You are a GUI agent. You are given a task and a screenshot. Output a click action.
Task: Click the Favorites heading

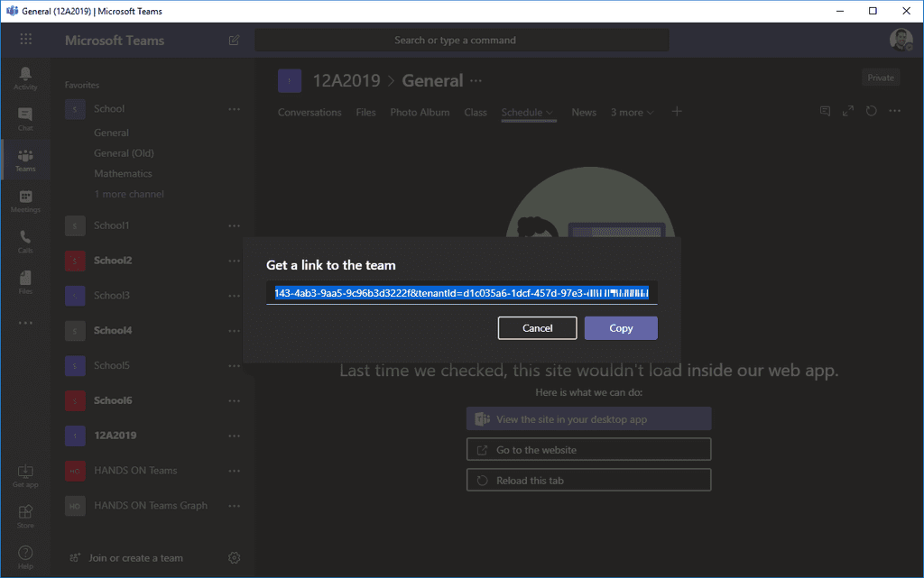pos(82,85)
